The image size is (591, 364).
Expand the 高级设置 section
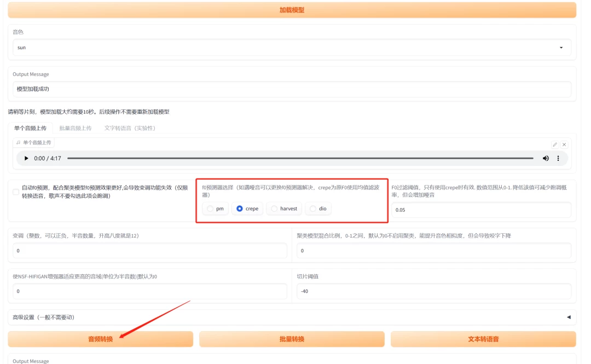(x=292, y=317)
